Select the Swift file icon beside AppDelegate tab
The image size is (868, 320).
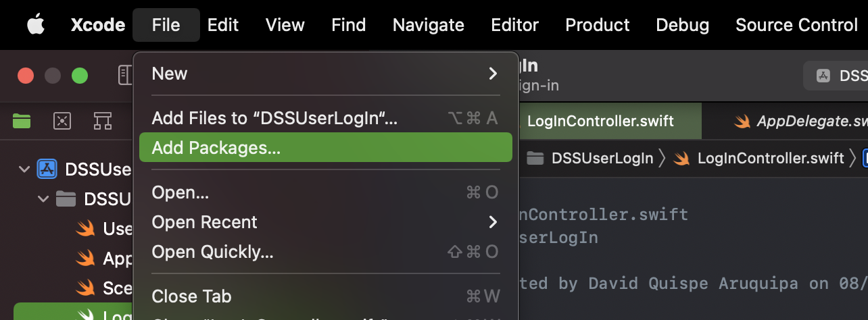coord(743,122)
